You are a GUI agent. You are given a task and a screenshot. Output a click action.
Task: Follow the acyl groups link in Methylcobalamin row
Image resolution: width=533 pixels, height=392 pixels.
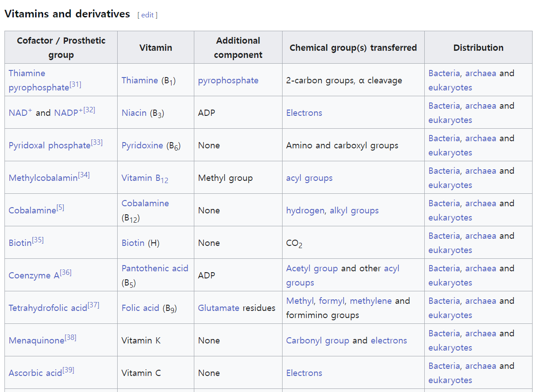click(309, 178)
